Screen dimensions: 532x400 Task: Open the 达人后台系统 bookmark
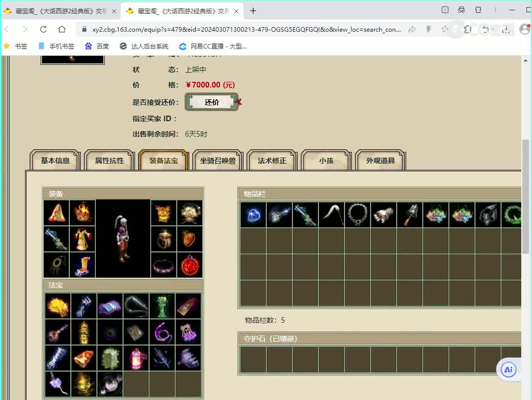click(144, 46)
